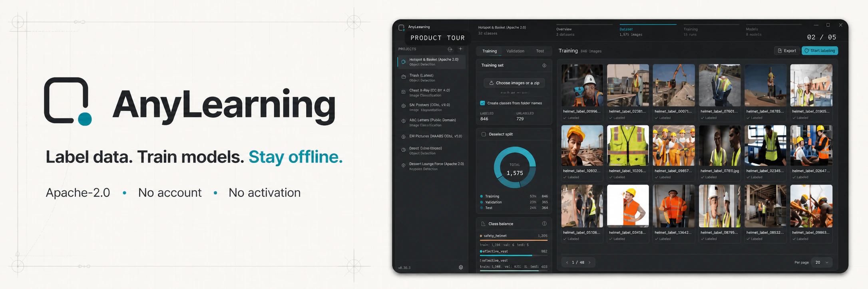868x289 pixels.
Task: Open thumbnail helmet_label_09857
Action: point(674,146)
